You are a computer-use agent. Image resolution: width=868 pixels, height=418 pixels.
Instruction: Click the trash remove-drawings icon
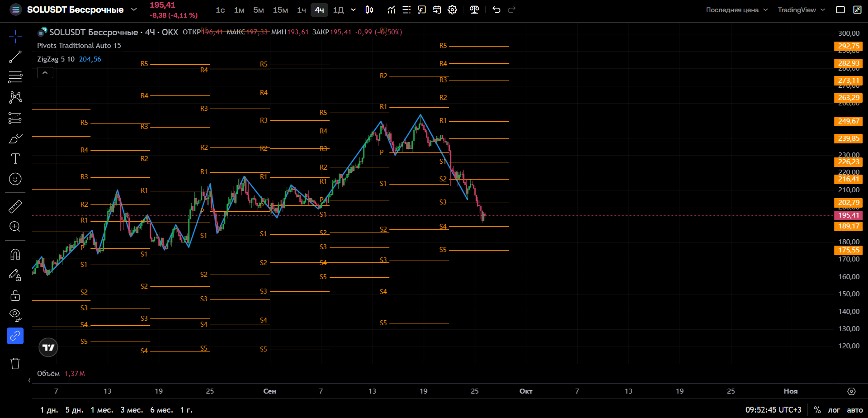point(15,363)
